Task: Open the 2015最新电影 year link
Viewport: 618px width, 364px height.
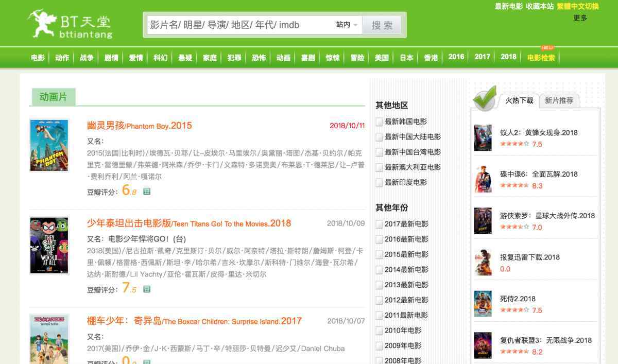Action: (x=406, y=254)
